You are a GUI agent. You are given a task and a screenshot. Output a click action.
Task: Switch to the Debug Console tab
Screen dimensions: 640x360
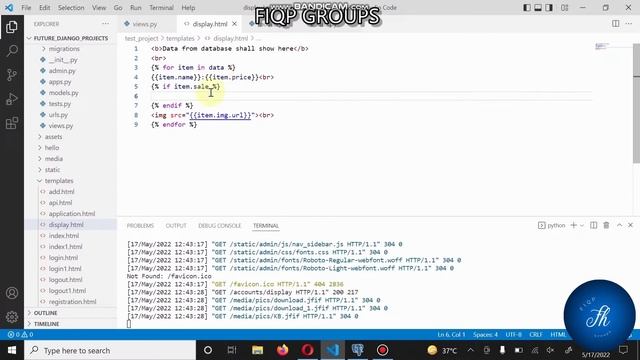tap(220, 226)
